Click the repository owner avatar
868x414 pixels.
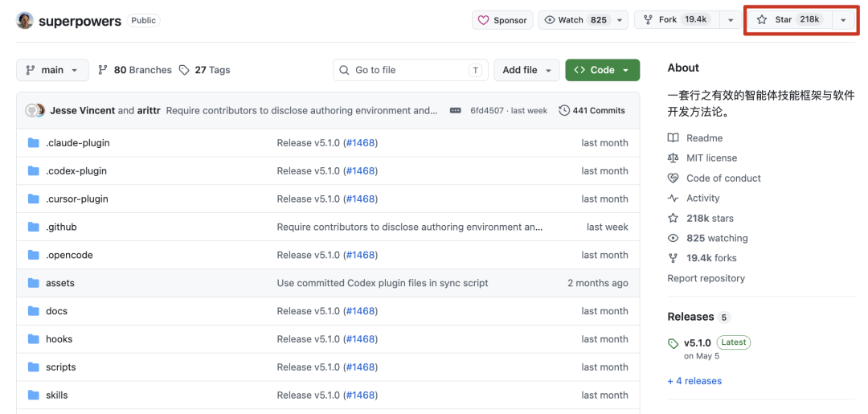tap(25, 21)
